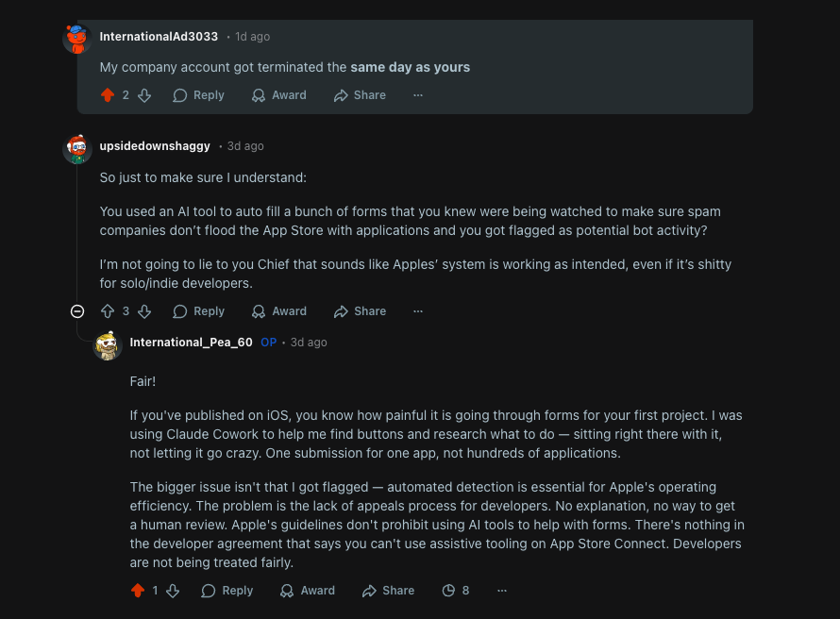Screen dimensions: 840x619
Task: Award upsidedownshaggy's comment
Action: (x=279, y=310)
